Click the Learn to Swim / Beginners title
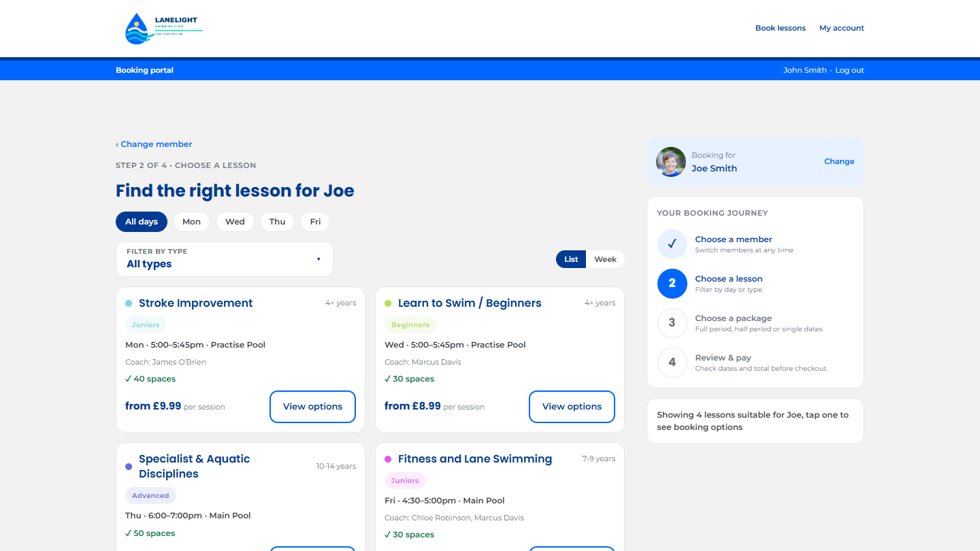The image size is (980, 551). point(470,303)
